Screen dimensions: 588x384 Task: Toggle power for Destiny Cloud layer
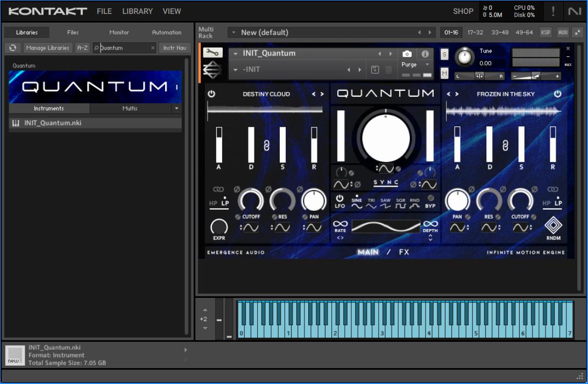point(211,94)
